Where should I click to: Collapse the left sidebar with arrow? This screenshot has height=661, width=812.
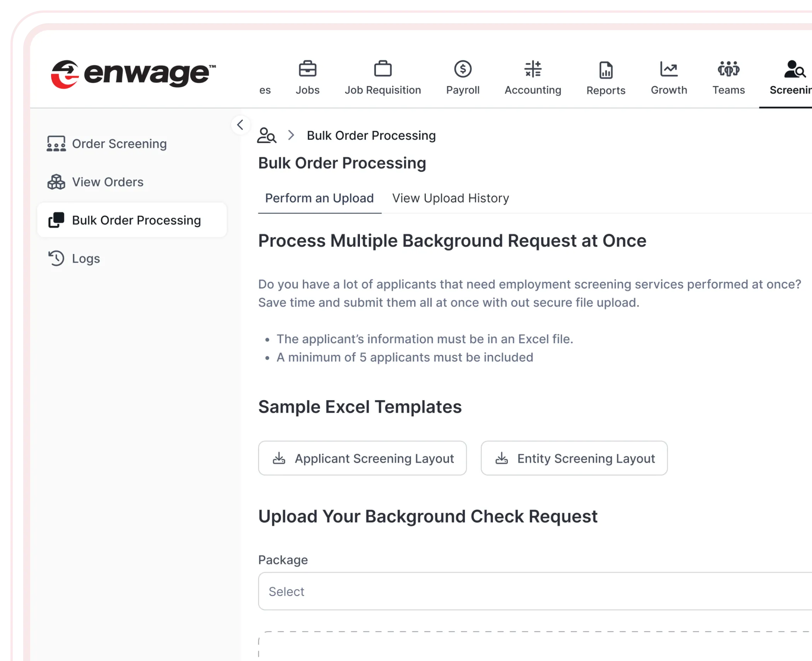(240, 125)
